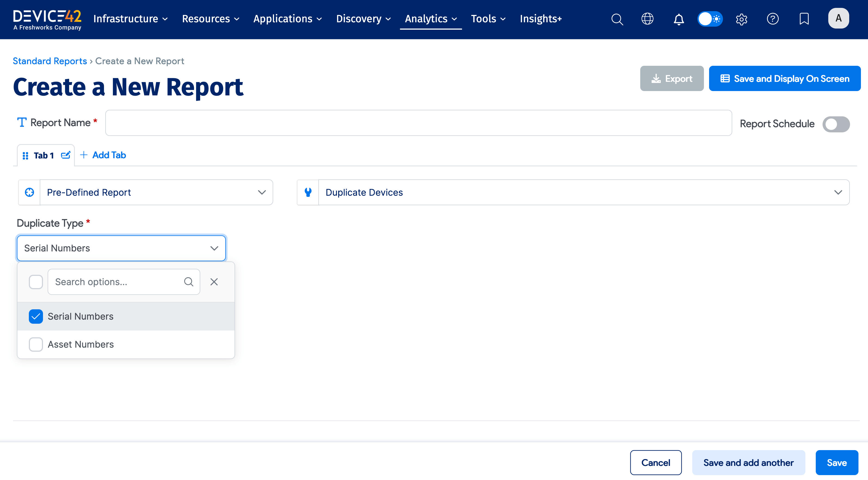Click the Tab 1 edit pencil icon

pyautogui.click(x=65, y=155)
